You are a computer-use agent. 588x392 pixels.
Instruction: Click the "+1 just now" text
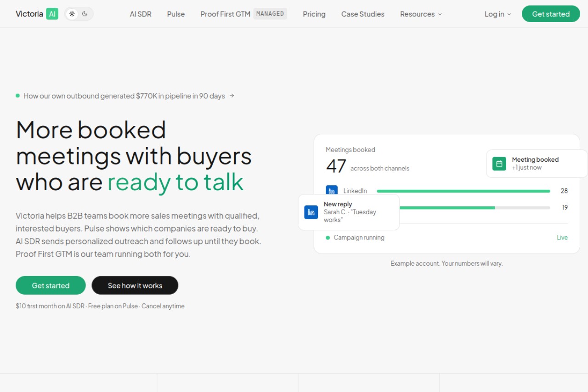(x=527, y=168)
